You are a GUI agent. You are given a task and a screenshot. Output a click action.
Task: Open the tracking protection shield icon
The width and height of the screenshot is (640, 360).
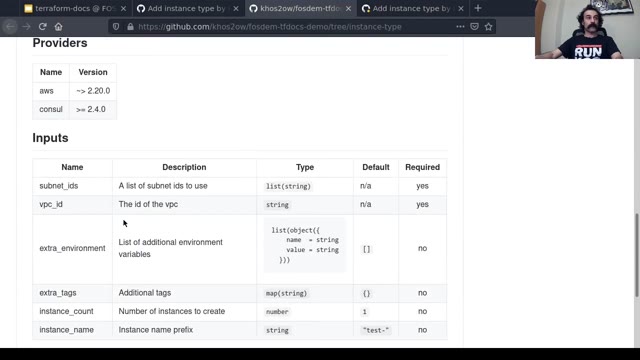[x=116, y=27]
